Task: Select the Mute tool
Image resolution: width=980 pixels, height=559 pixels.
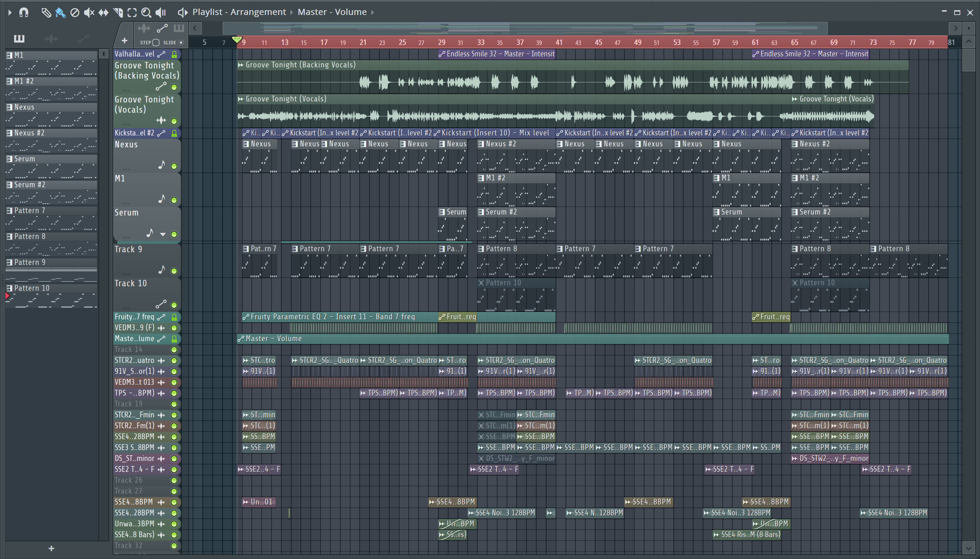Action: [89, 13]
